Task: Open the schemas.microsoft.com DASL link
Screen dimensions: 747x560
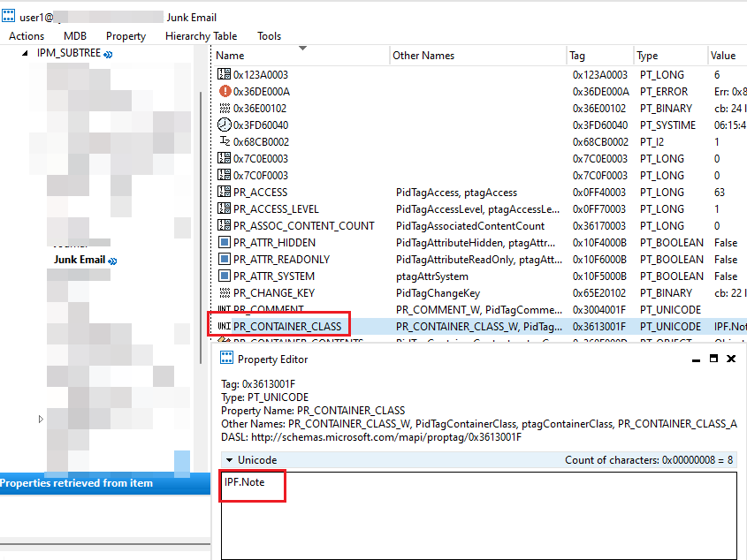Action: pyautogui.click(x=390, y=436)
